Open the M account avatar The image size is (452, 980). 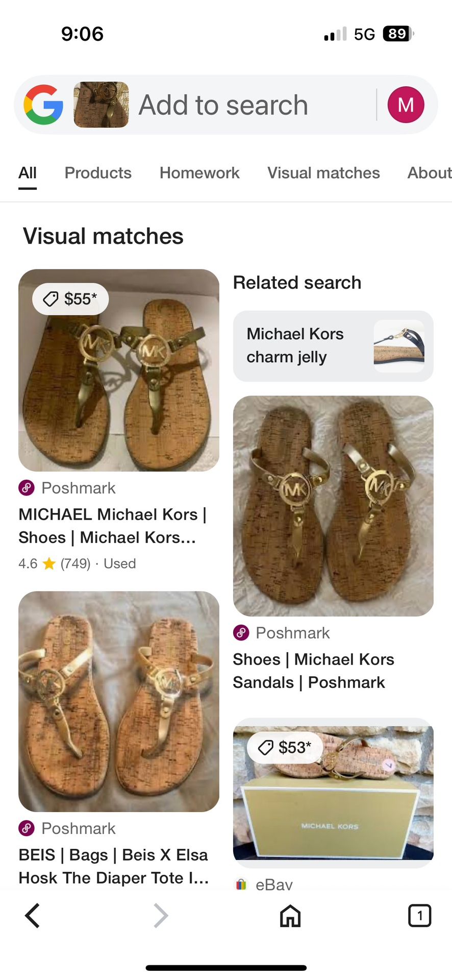tap(406, 105)
